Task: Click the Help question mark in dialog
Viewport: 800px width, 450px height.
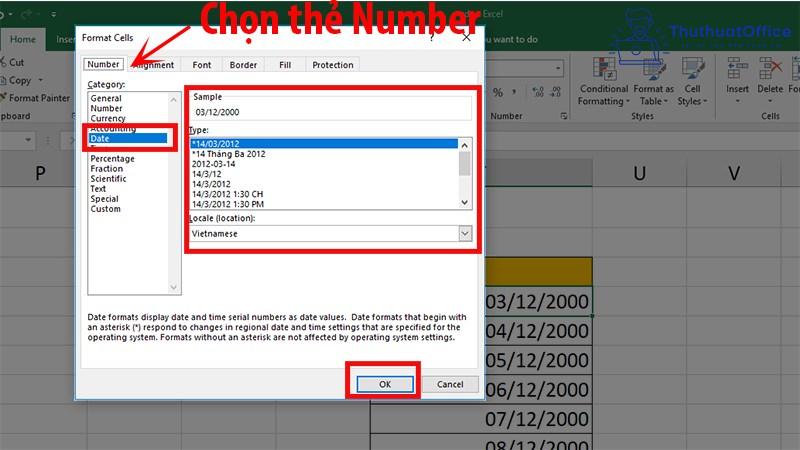Action: (432, 37)
